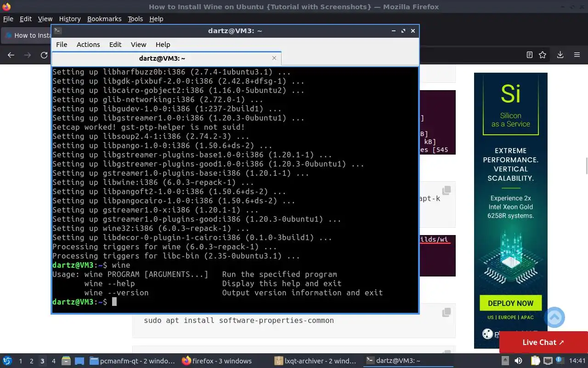Click the network tray icon
The image size is (588, 368).
click(548, 361)
